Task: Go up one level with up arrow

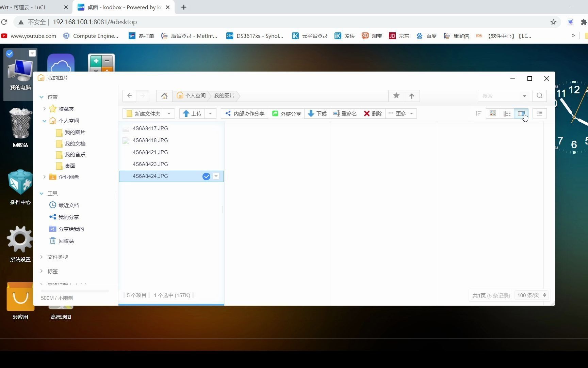Action: [412, 96]
